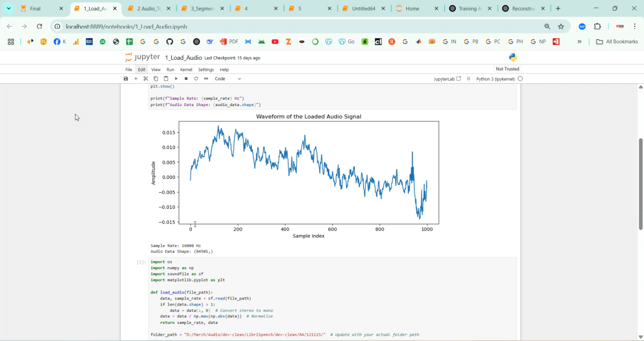Cut the selected cell using the scissors icon
Screen dimensions: 644x341
pyautogui.click(x=146, y=79)
